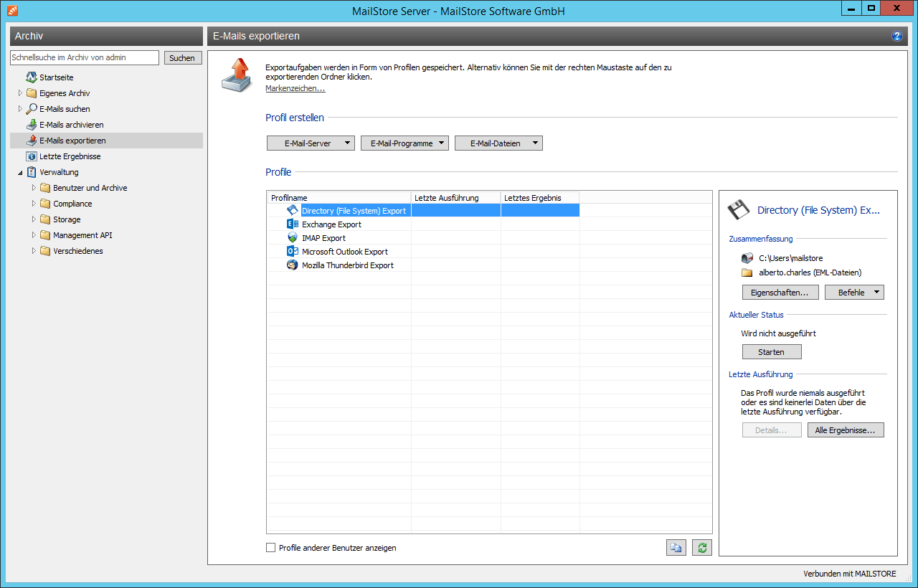
Task: Sort by the Letzte Ausführung column header
Action: (456, 197)
